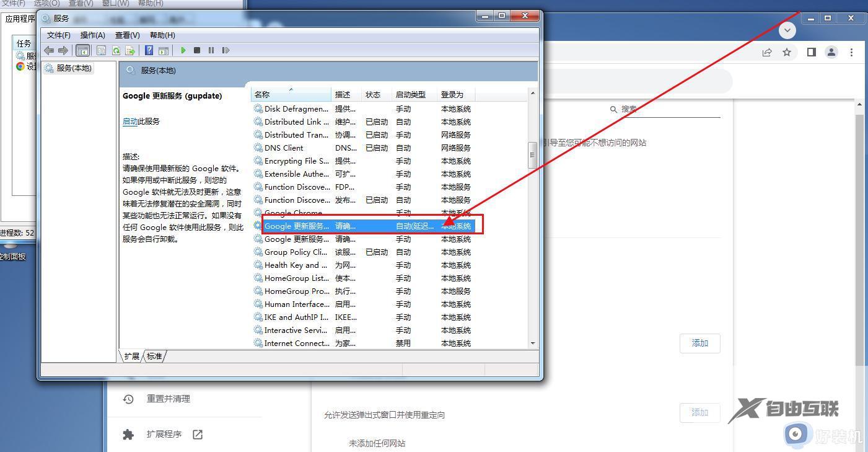Click the 搜索 field in Chrome settings

664,109
